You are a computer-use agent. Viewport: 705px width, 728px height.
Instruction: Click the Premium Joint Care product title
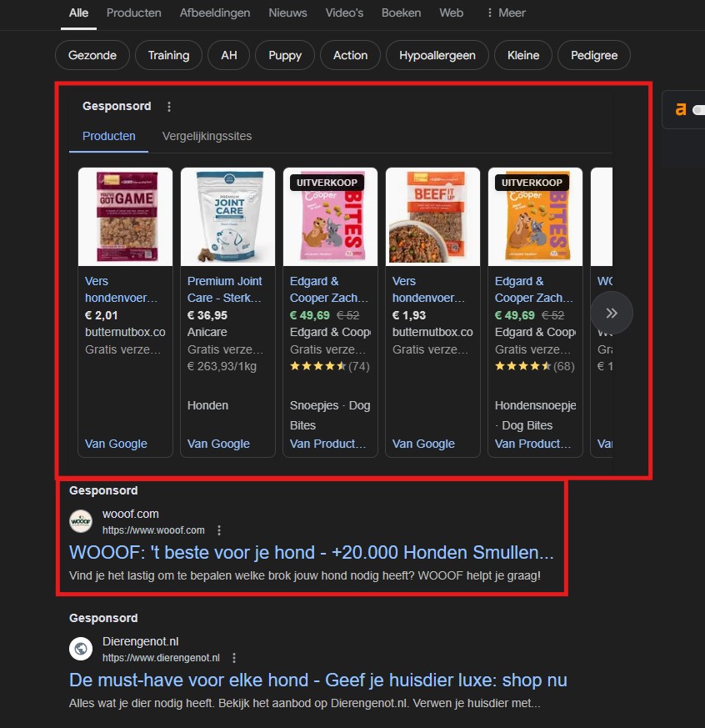225,289
